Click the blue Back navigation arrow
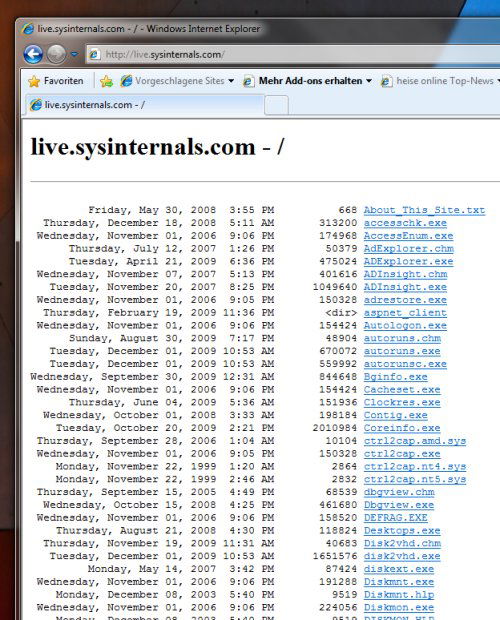Viewport: 500px width, 620px height. (x=33, y=54)
